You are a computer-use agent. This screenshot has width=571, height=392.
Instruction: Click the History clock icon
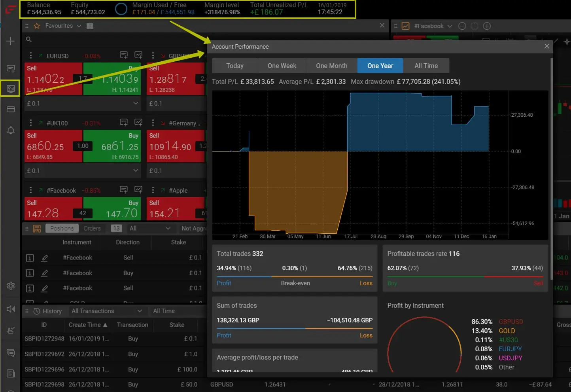pos(37,311)
